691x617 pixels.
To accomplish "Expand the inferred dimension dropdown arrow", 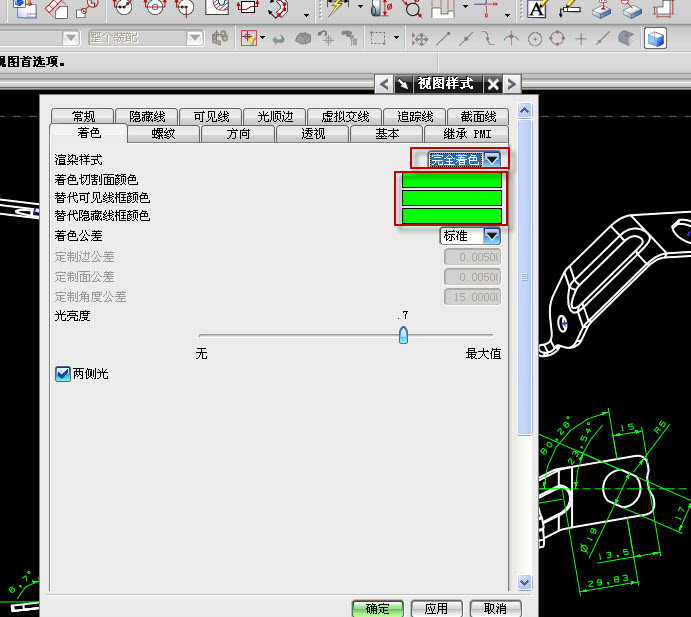I will tap(360, 7).
